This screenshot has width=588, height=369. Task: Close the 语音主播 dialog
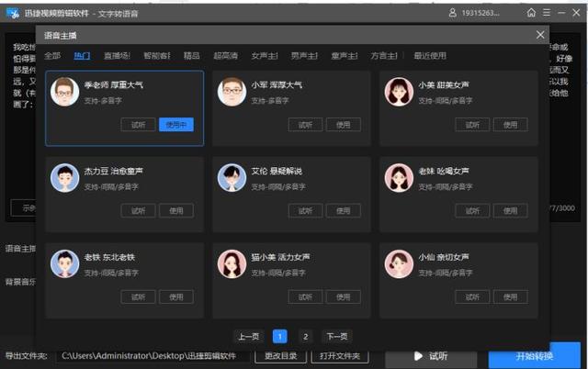(540, 35)
